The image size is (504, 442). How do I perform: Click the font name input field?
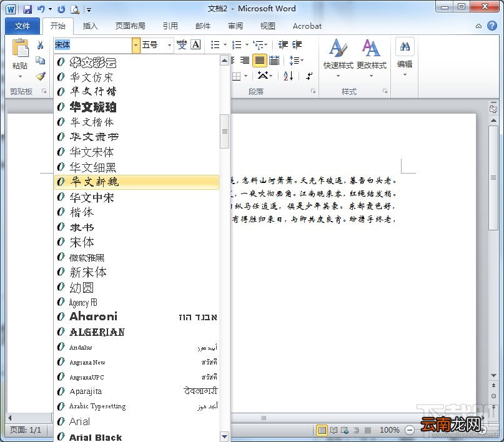click(x=92, y=45)
